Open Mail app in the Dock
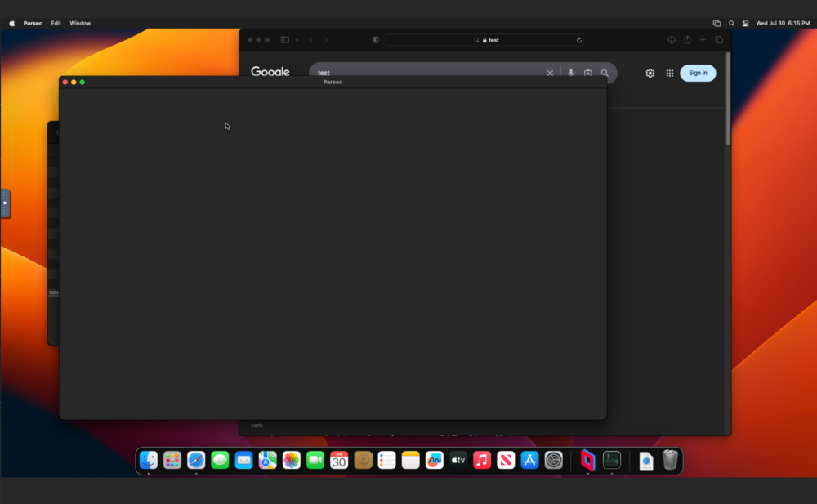 [243, 460]
